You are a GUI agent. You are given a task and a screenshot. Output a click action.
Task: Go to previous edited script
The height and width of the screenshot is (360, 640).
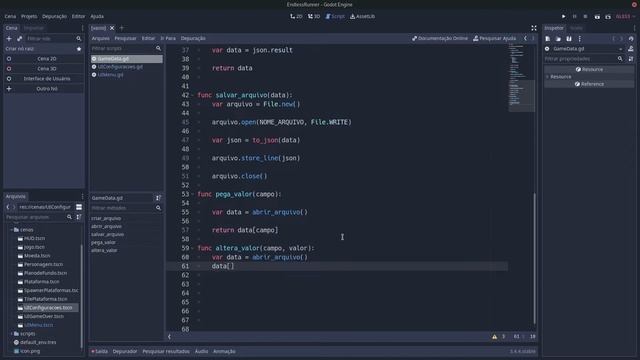tap(525, 38)
